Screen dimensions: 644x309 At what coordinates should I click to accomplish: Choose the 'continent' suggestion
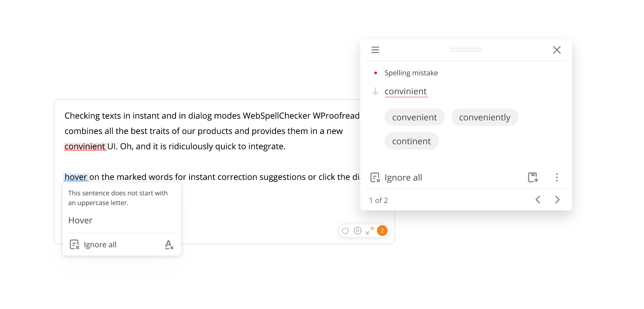(412, 141)
